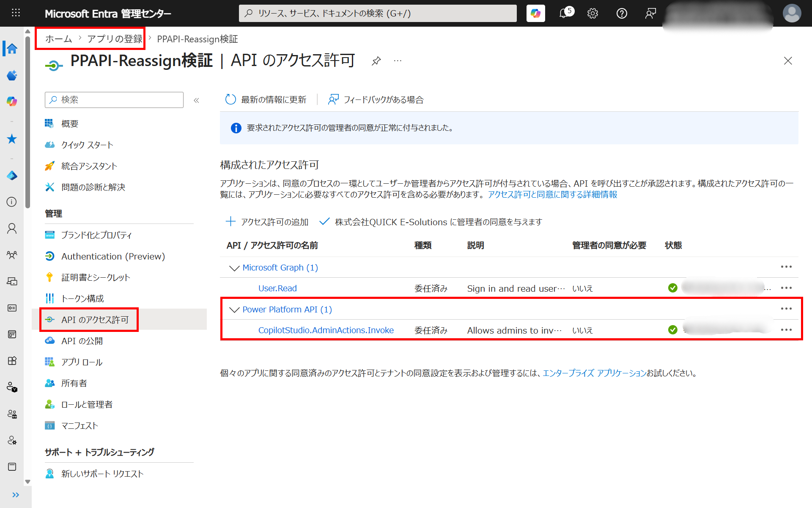This screenshot has height=508, width=812.
Task: Sort by API / アクセス許可の名前 column header
Action: tap(272, 246)
